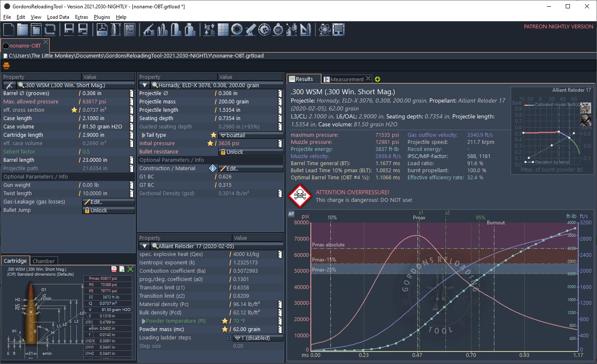
Task: Open the Load Data menu
Action: 58,17
